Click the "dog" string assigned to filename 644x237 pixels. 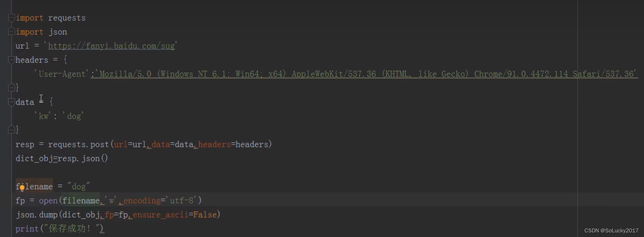[x=79, y=187]
